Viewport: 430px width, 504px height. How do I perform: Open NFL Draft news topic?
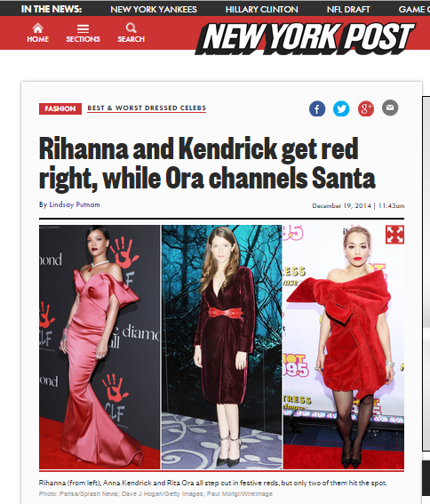[348, 9]
